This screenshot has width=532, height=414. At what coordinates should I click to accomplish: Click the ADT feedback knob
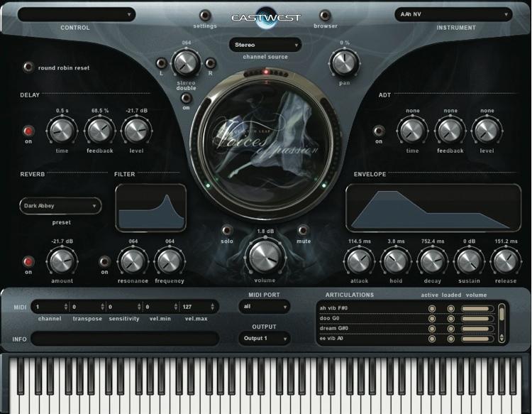[x=450, y=131]
